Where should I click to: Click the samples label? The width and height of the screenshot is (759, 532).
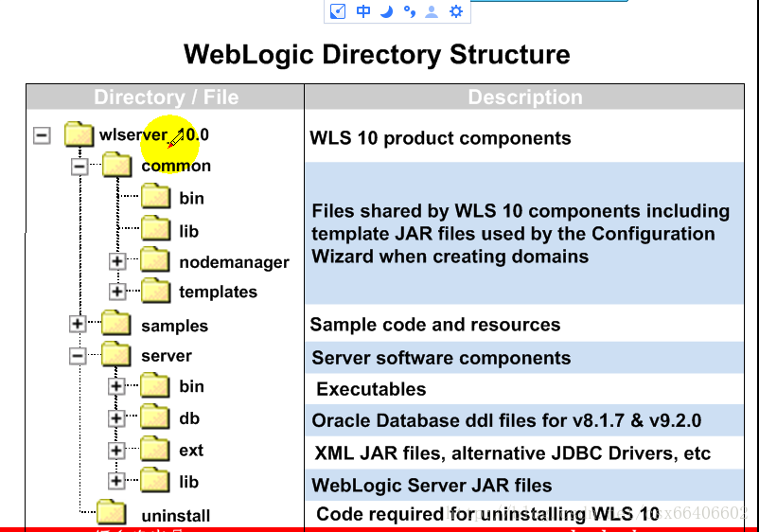point(175,327)
